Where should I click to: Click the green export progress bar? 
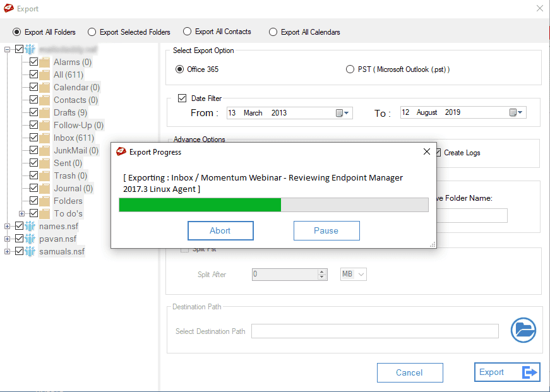(x=199, y=205)
